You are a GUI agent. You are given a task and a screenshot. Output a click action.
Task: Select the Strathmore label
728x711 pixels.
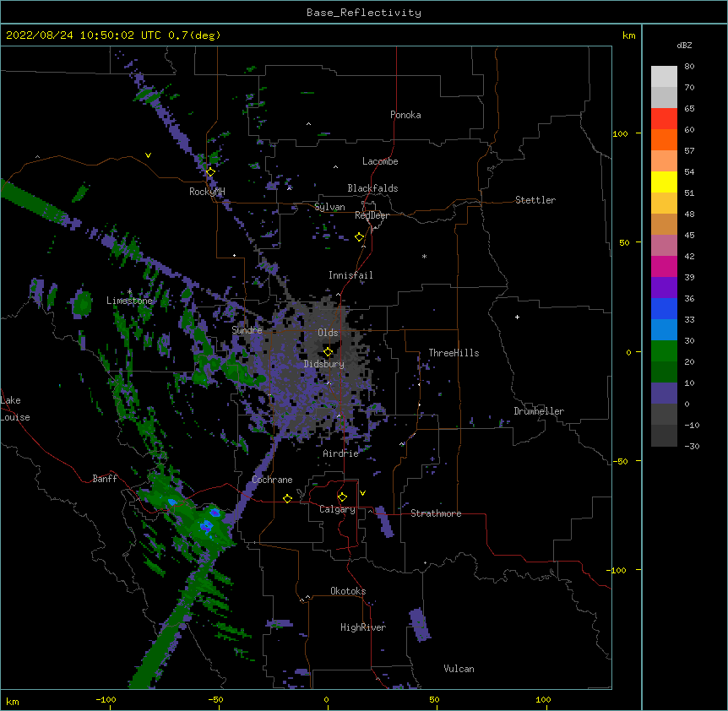click(x=436, y=513)
